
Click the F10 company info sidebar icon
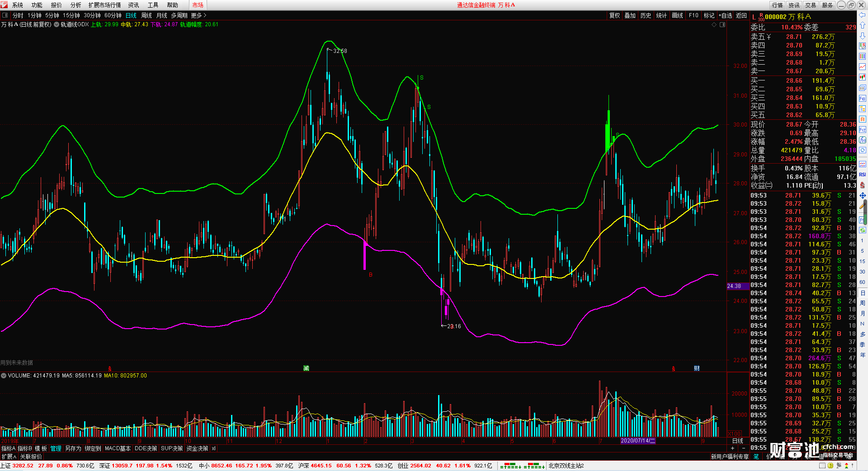863,98
